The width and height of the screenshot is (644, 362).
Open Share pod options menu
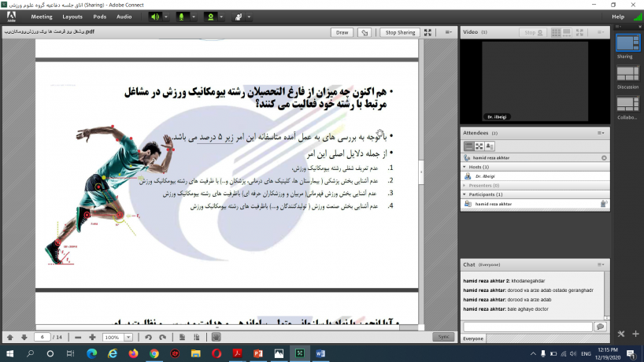pos(449,32)
